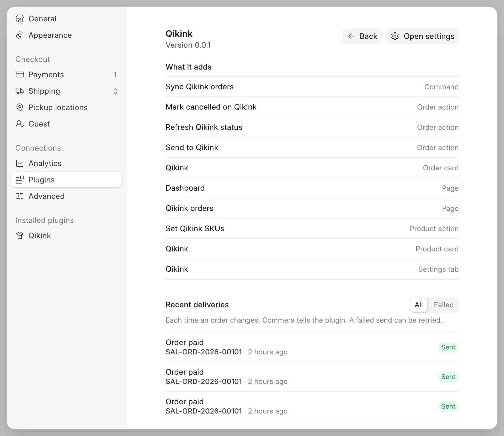Select the Qikink orders page row
Viewport: 504px width, 436px height.
(x=312, y=208)
